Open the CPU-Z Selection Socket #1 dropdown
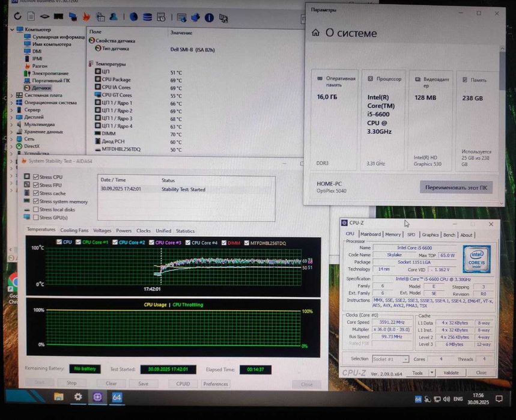Viewport: 516px width, 420px height. 390,359
